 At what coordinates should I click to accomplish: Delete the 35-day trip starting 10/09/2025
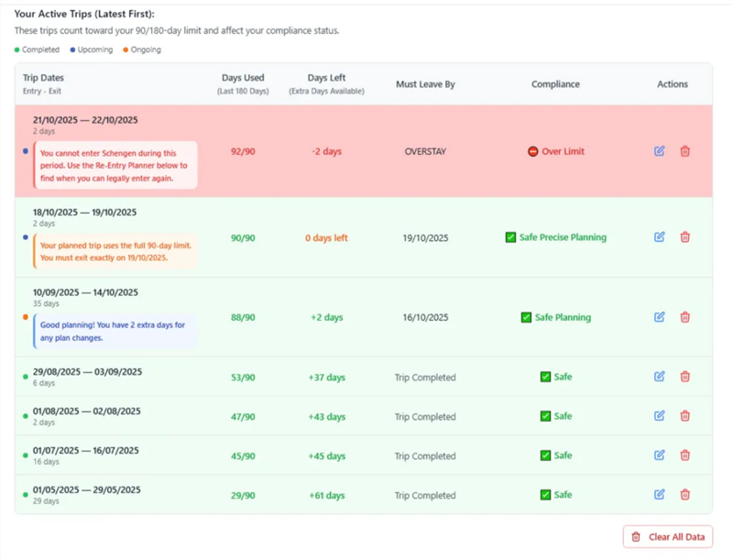tap(684, 317)
